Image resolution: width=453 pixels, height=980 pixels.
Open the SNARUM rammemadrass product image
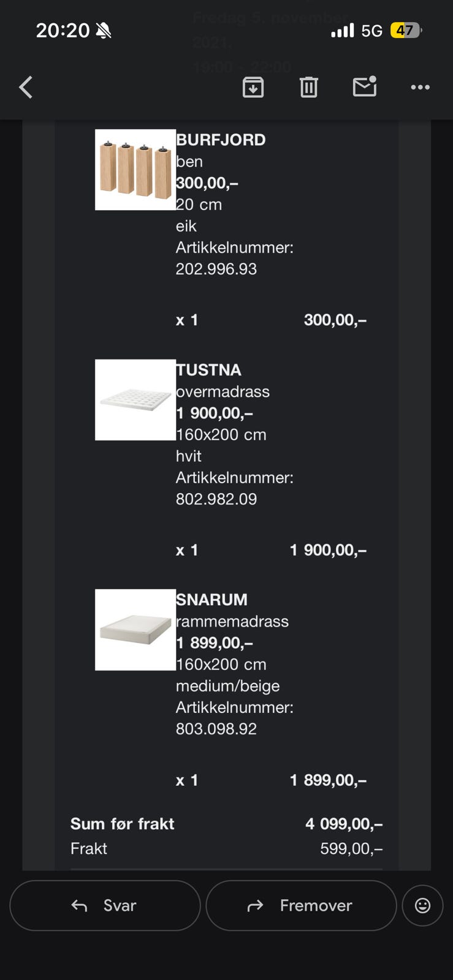point(135,630)
